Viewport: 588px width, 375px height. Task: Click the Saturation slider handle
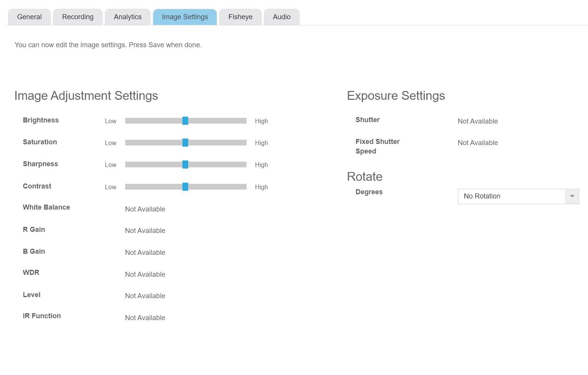click(185, 143)
